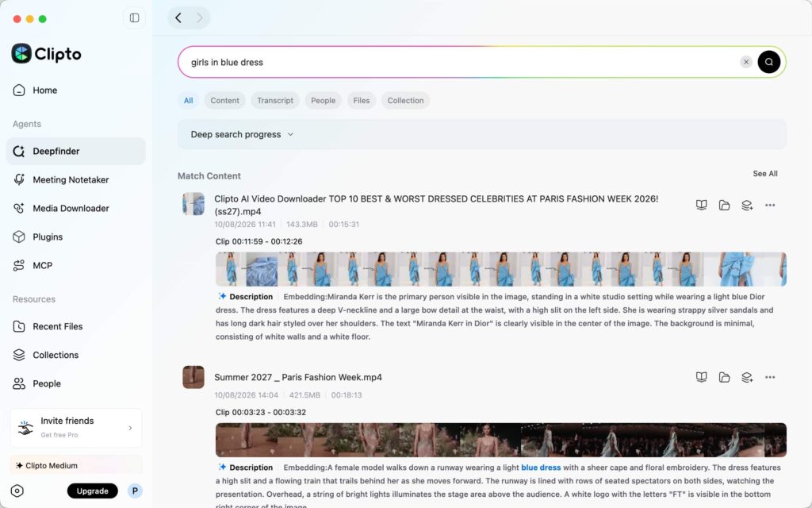Viewport: 812px width, 508px height.
Task: Open the clip filmstrip for 00:03:23 - 00:03:32
Action: [x=501, y=440]
